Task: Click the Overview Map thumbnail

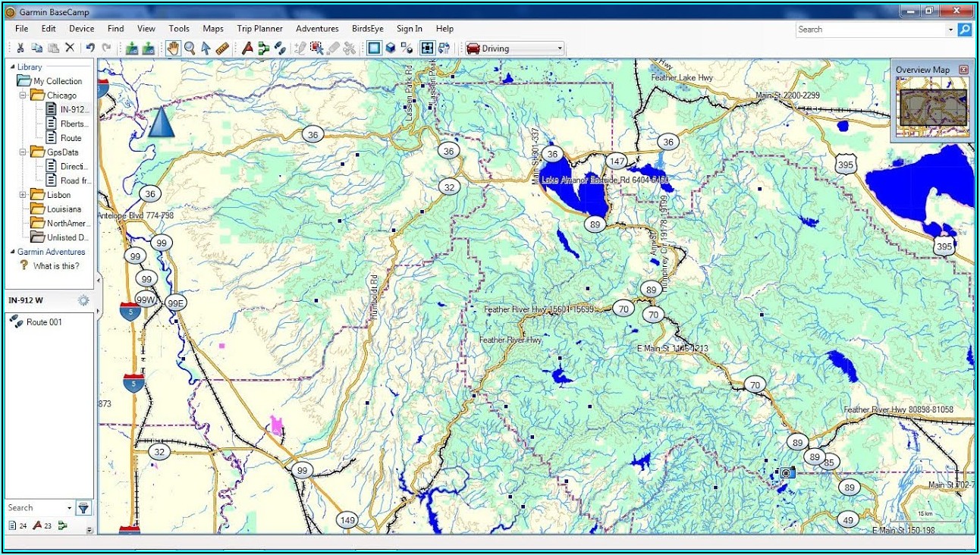Action: click(x=932, y=108)
